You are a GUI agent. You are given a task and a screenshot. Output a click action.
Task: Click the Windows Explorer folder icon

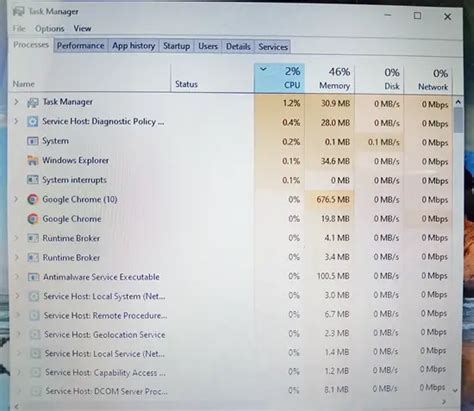32,161
